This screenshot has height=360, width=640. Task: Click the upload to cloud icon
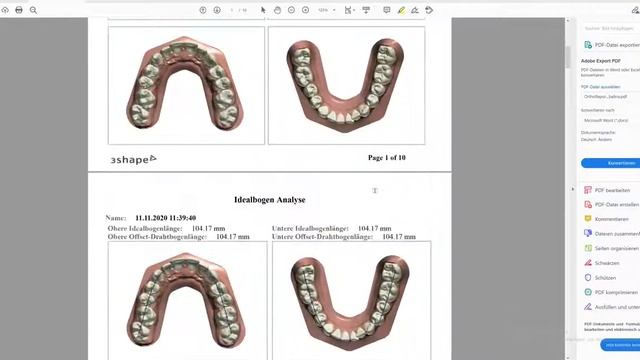[x=5, y=10]
